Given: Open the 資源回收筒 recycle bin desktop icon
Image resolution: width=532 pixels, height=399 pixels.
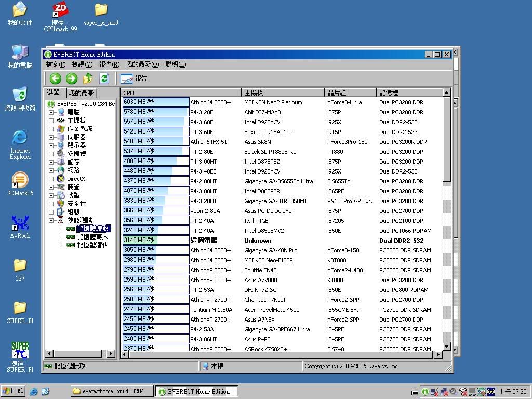Looking at the screenshot, I should coord(20,99).
